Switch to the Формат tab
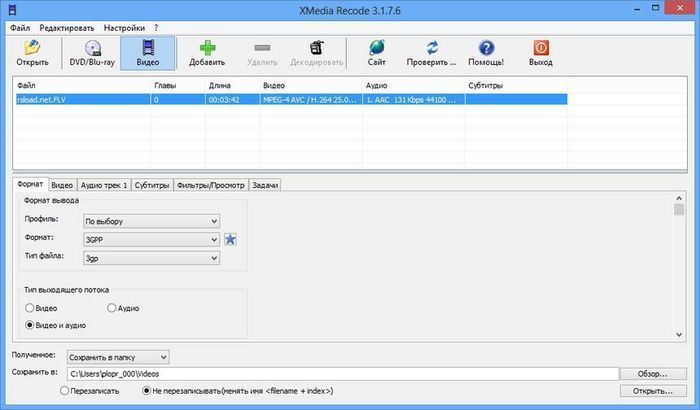 30,184
